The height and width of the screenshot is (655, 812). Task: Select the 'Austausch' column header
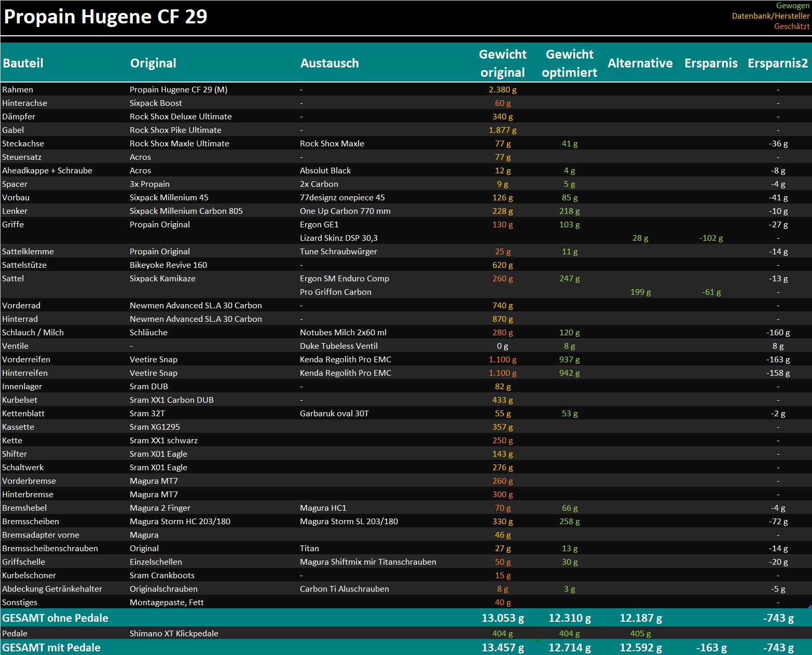tap(329, 63)
